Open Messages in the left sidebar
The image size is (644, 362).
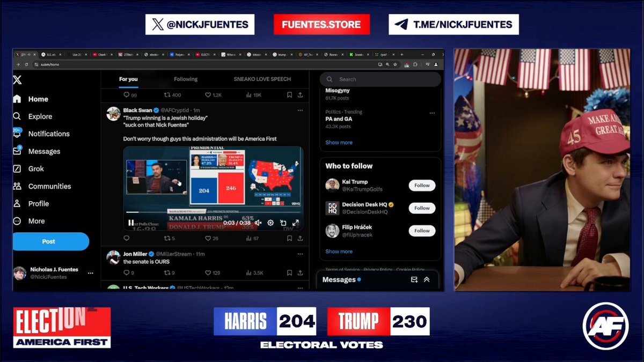click(x=36, y=151)
